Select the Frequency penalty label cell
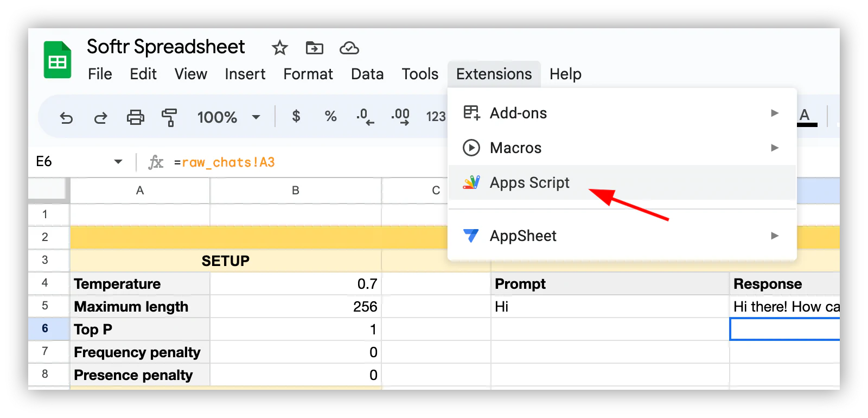This screenshot has height=418, width=868. (x=140, y=352)
